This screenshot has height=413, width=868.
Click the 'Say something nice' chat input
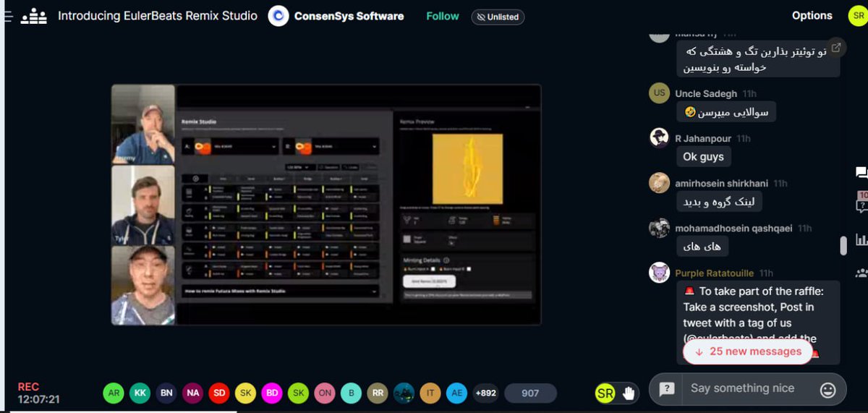click(742, 388)
